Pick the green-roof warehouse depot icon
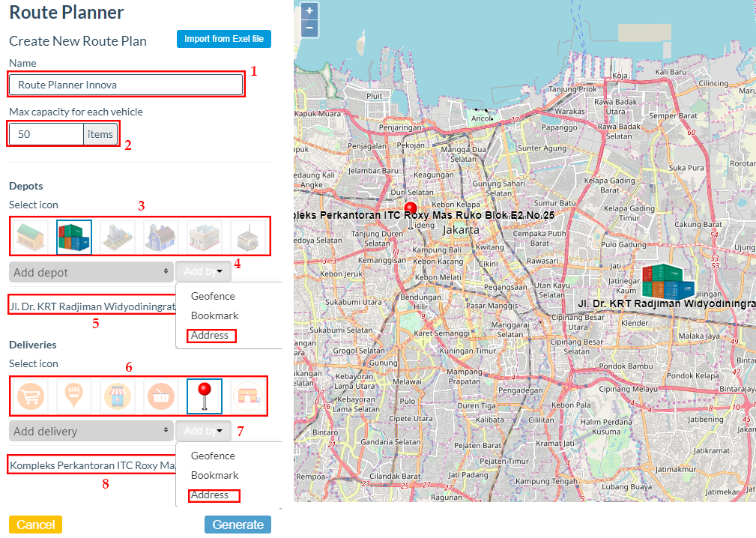Image resolution: width=756 pixels, height=538 pixels. 31,238
